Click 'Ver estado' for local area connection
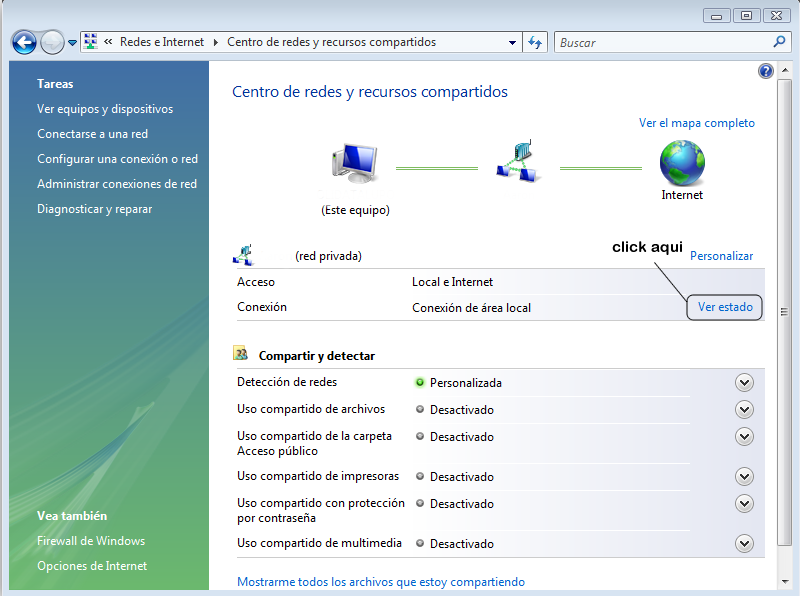Image resolution: width=800 pixels, height=596 pixels. point(725,307)
